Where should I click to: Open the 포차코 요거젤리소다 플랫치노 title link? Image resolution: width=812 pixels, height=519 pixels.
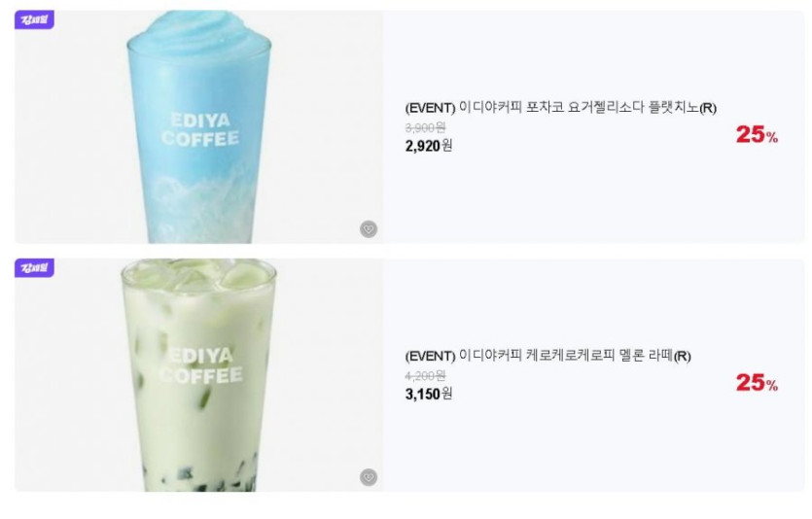click(x=561, y=108)
